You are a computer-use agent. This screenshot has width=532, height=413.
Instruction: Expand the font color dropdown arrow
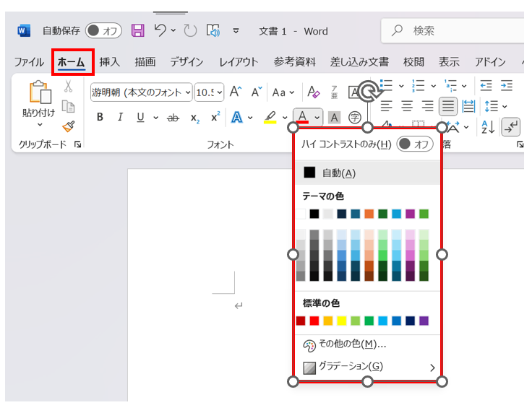(317, 117)
